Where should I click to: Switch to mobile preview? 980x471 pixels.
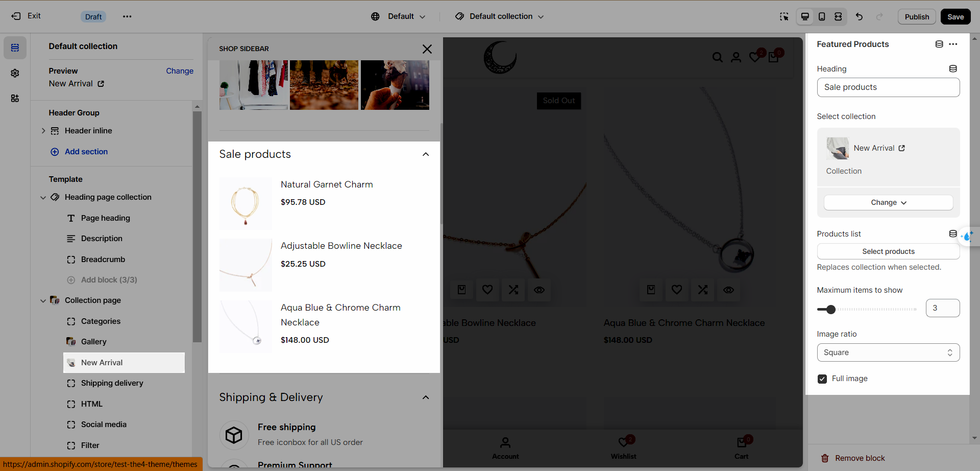click(x=822, y=16)
